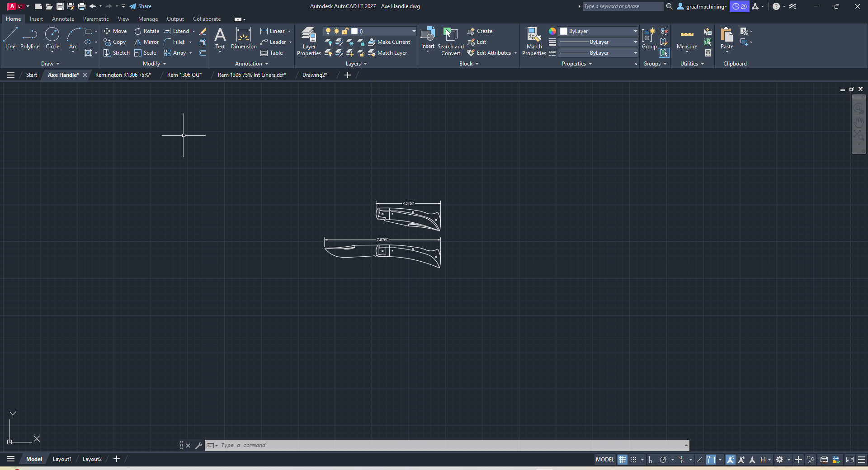This screenshot has width=868, height=470.
Task: Choose the Arc tool
Action: [73, 38]
